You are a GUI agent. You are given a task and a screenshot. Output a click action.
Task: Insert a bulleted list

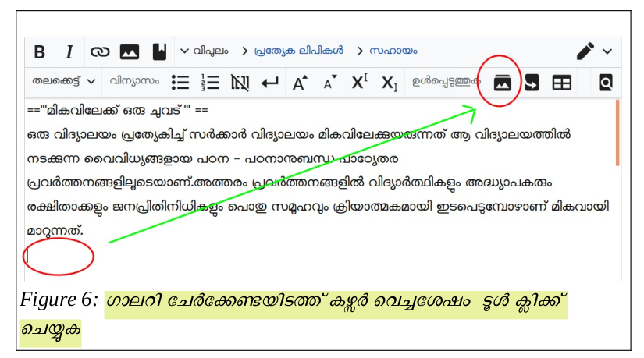click(x=180, y=82)
